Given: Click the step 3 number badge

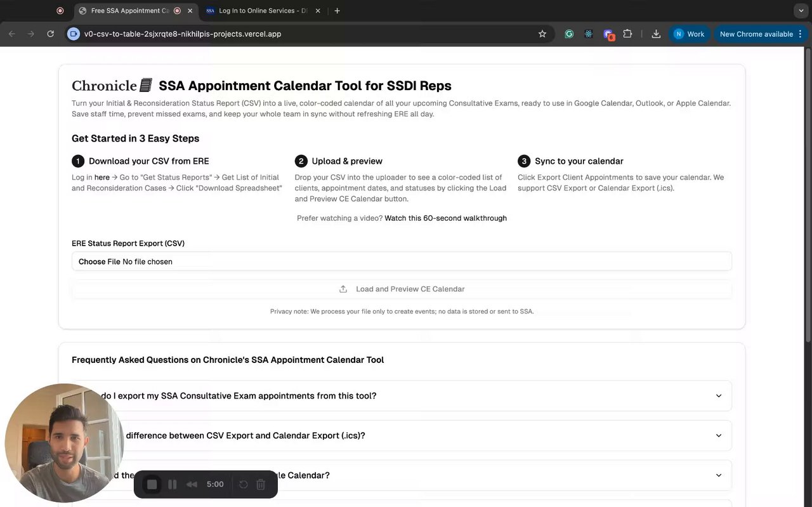Looking at the screenshot, I should [524, 161].
